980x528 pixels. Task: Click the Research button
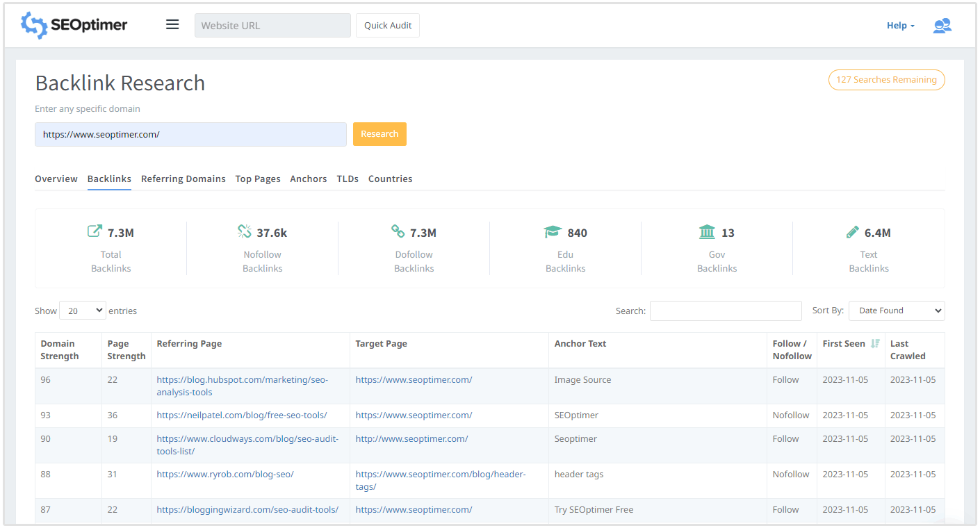(x=379, y=133)
